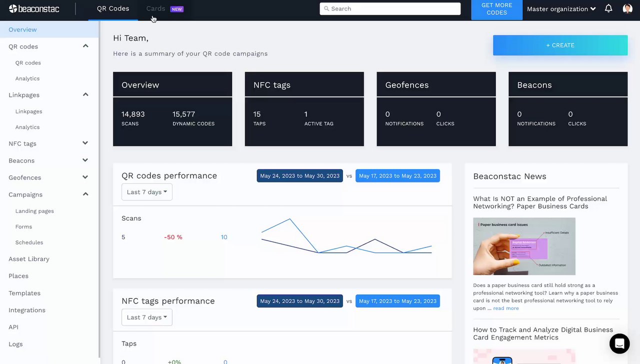Click the paper business card article thumbnail
The height and width of the screenshot is (364, 640).
[524, 246]
